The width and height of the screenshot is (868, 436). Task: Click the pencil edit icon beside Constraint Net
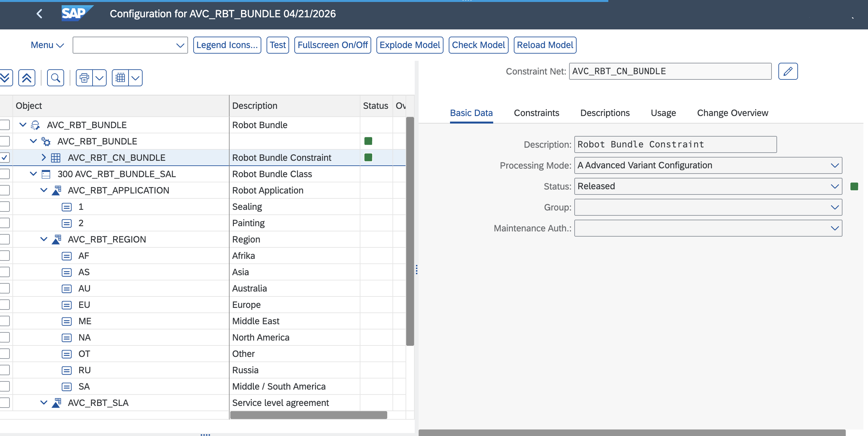[788, 71]
